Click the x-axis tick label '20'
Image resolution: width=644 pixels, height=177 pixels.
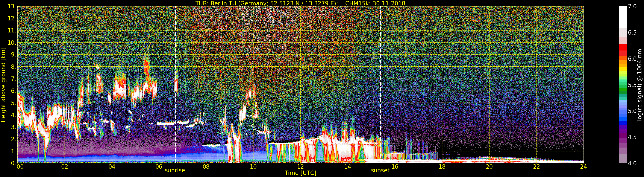[x=489, y=166]
